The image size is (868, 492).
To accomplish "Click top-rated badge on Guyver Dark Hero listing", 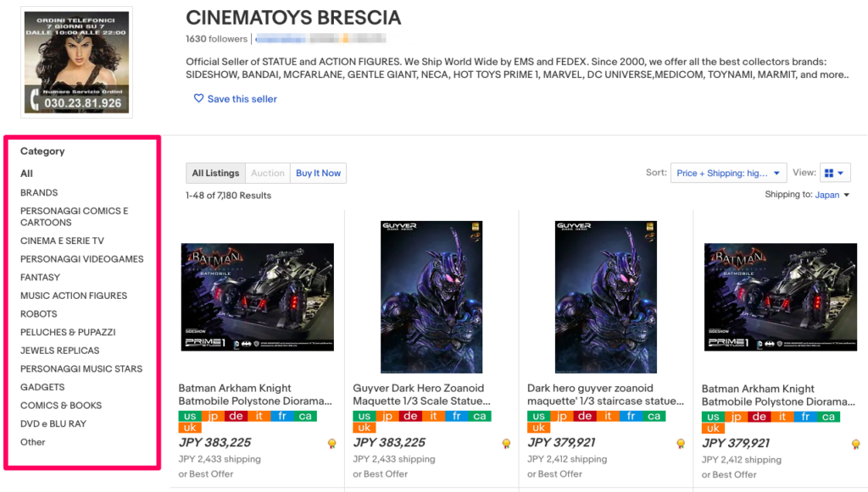I will click(x=506, y=444).
